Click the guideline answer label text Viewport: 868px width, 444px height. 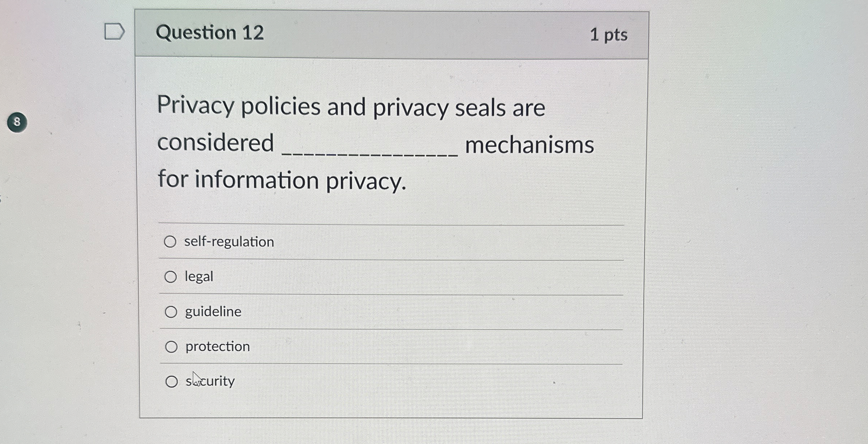coord(212,311)
